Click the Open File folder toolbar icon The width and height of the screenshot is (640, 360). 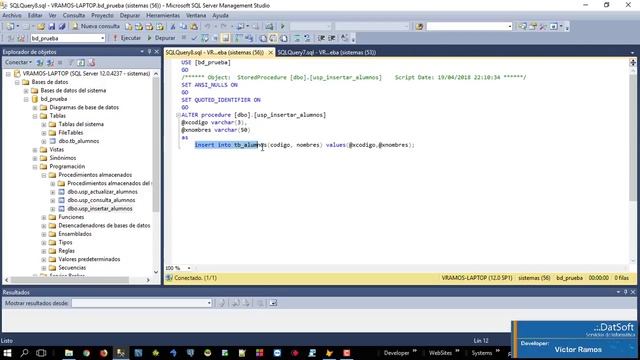point(41,27)
